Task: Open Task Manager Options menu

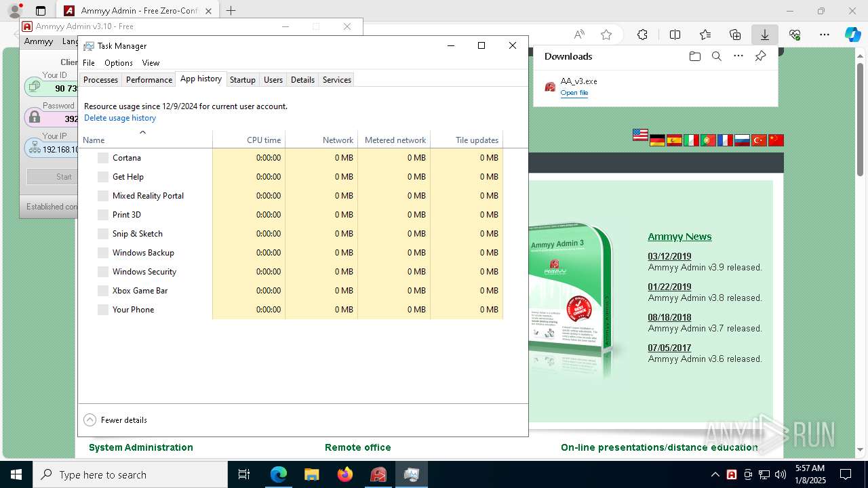Action: (x=119, y=63)
